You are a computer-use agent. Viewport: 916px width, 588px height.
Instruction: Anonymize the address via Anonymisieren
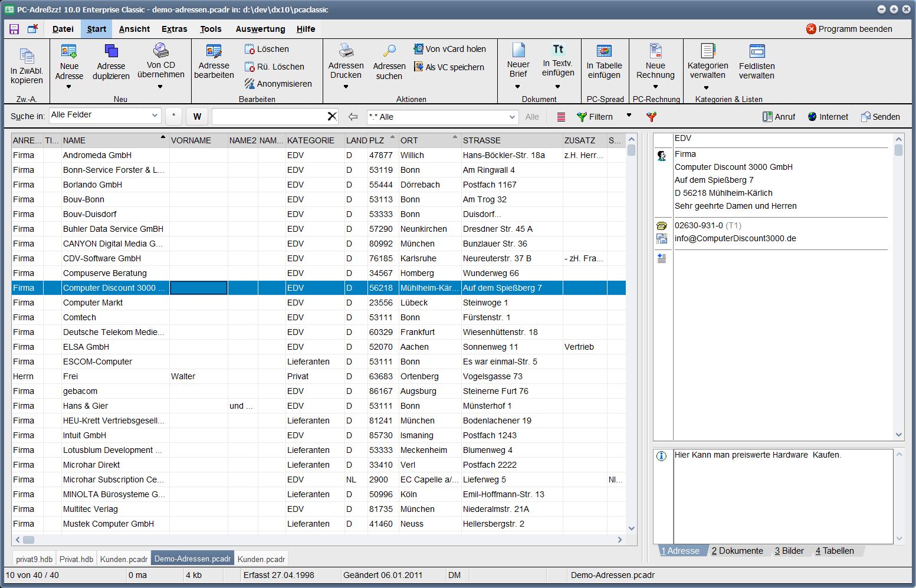click(278, 84)
